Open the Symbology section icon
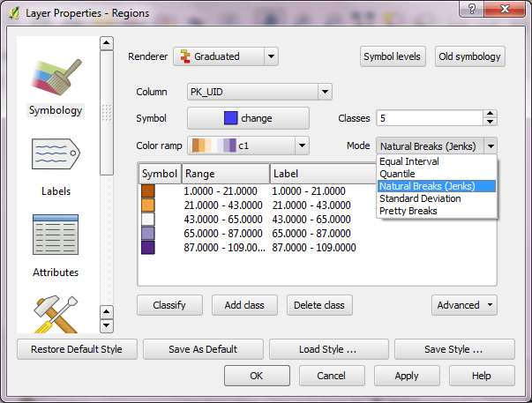The height and width of the screenshot is (403, 532). point(55,79)
